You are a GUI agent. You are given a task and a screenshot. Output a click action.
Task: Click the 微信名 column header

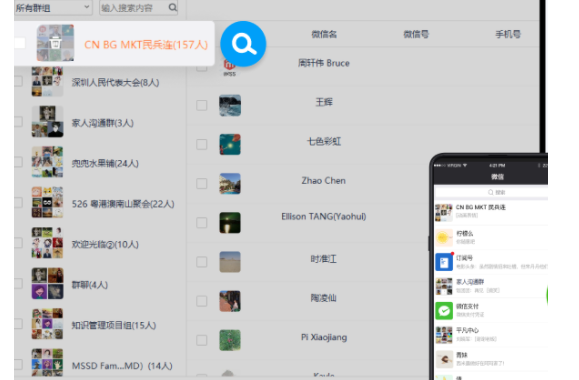pos(324,34)
